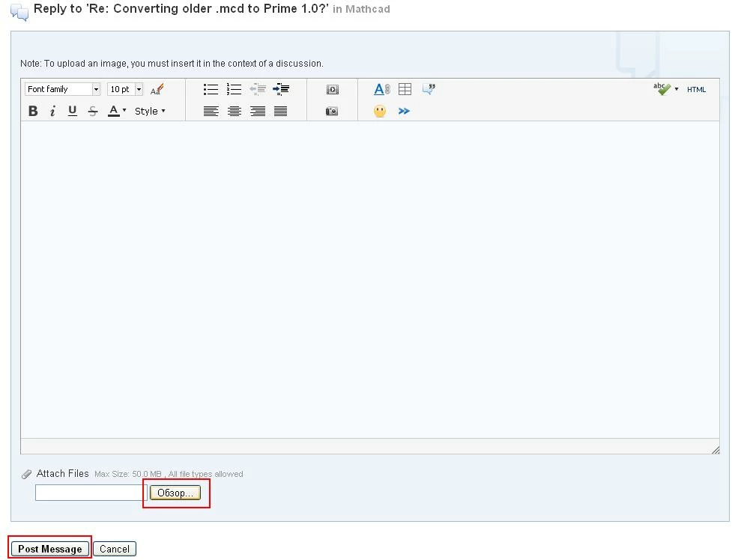Open text color dropdown arrow
Viewport: 741px width, 560px height.
tap(124, 111)
